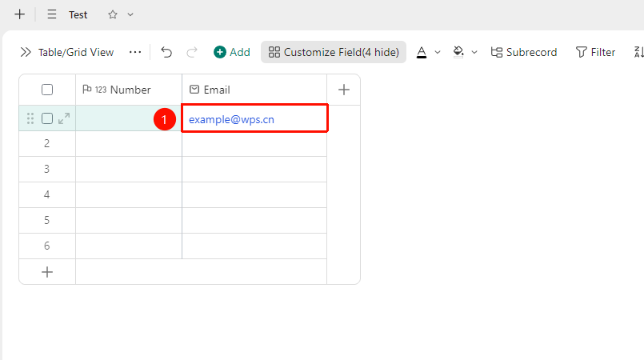Select row number 2

tap(47, 143)
